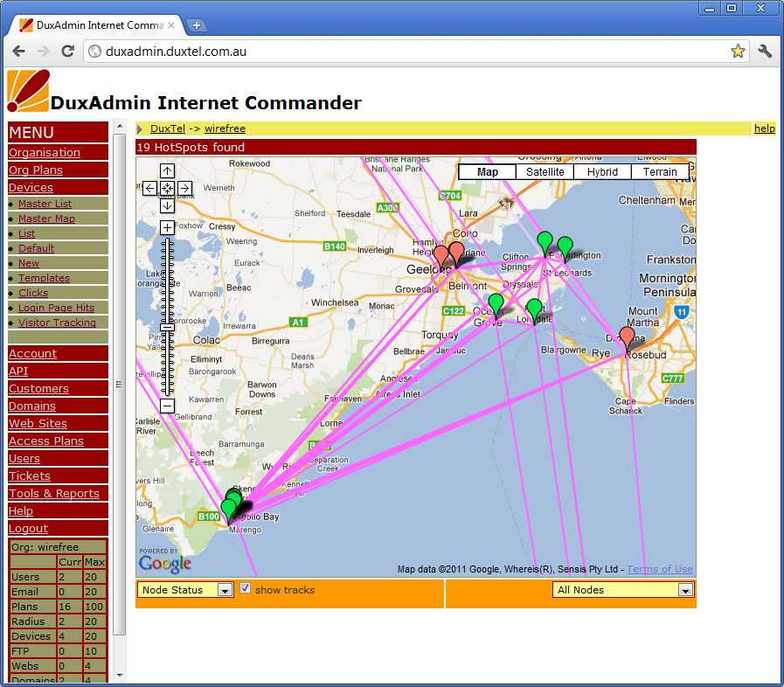Toggle the show tracks checkbox
Image resolution: width=784 pixels, height=687 pixels.
point(245,588)
